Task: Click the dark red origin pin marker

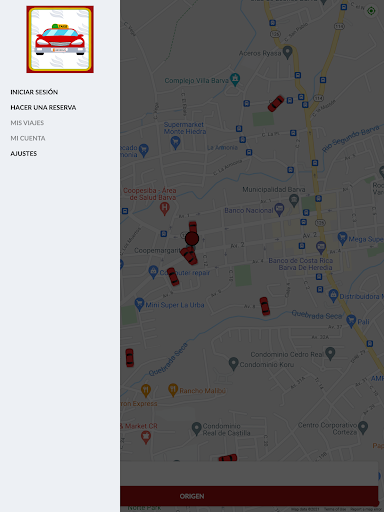Action: point(192,239)
